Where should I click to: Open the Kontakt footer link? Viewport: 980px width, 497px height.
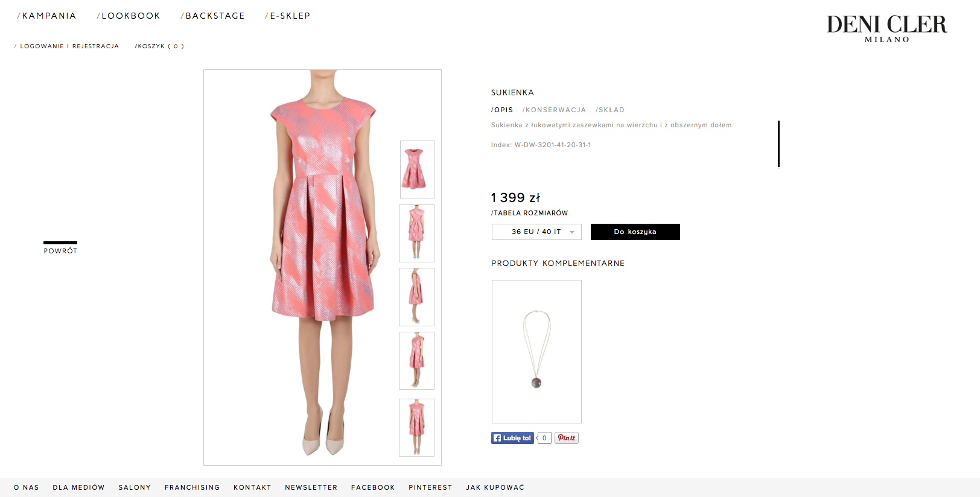[252, 487]
